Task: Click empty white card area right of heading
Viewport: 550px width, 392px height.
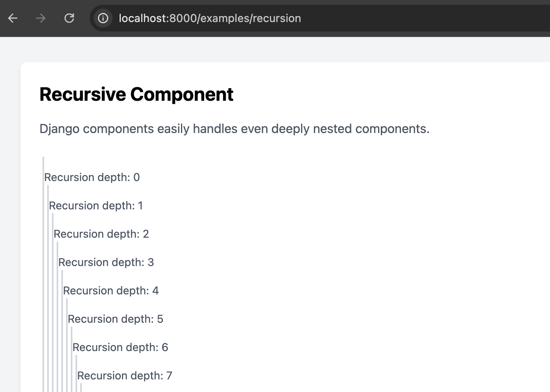Action: point(393,94)
